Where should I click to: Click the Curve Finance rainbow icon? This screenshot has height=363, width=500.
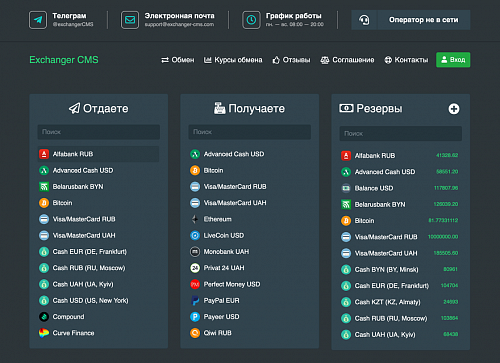[44, 333]
